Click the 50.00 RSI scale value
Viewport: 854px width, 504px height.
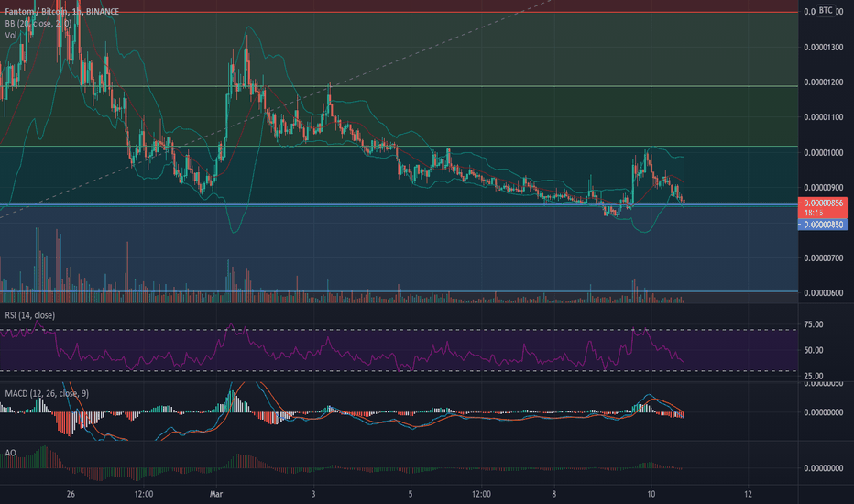814,350
